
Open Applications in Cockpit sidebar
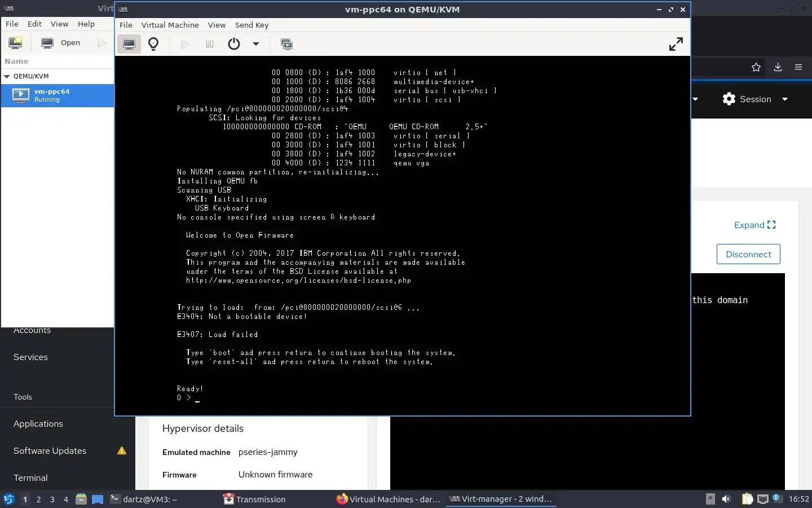coord(38,424)
